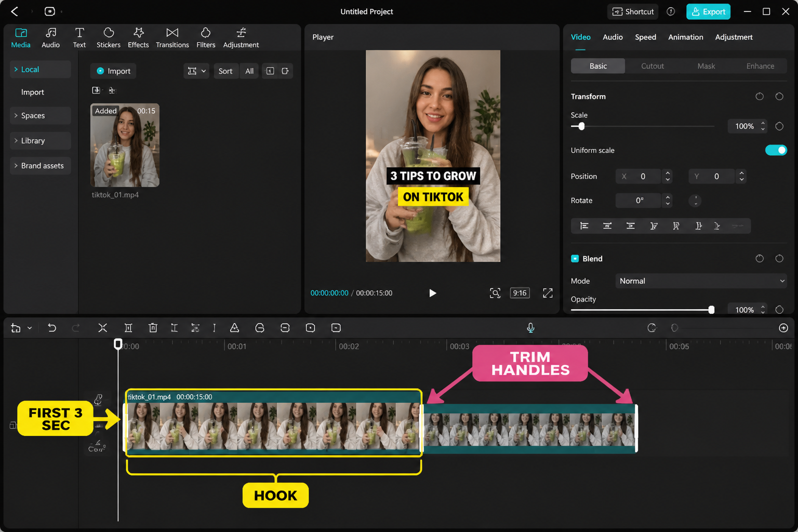Click the microphone voiceover record icon

(530, 328)
